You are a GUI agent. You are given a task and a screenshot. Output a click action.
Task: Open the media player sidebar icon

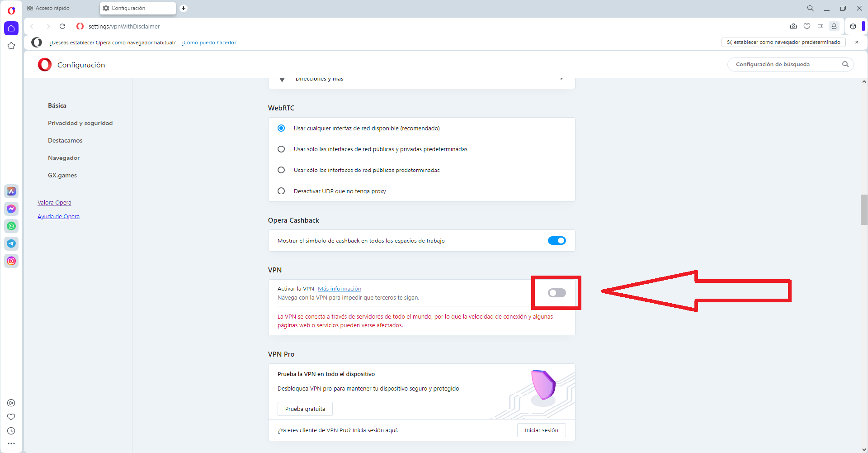coord(11,403)
